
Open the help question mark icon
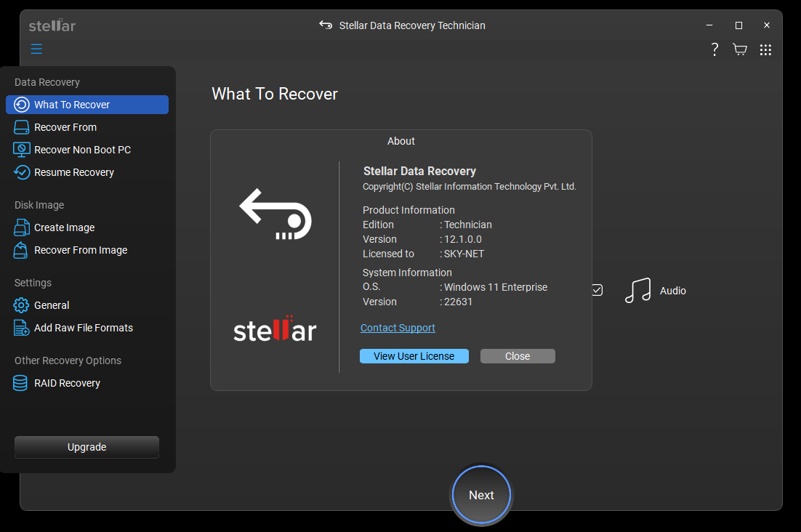[x=715, y=49]
